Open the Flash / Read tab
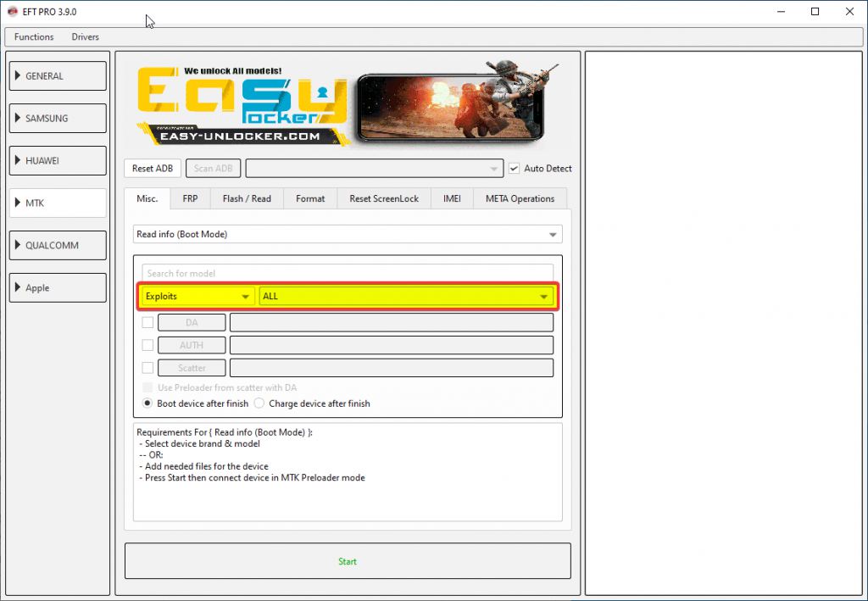 (x=247, y=198)
